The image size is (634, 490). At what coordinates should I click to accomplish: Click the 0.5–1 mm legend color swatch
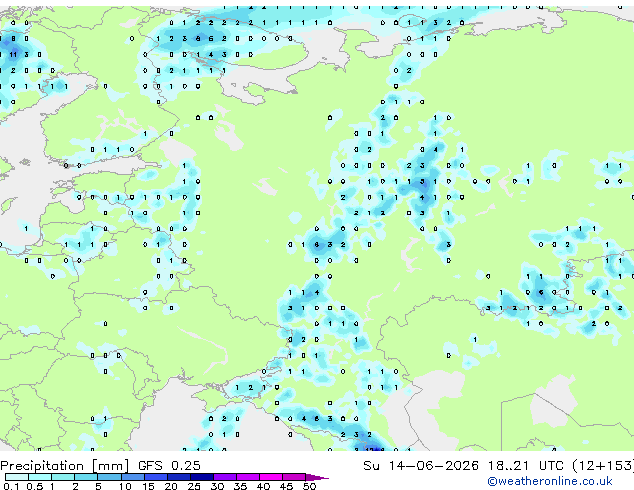pos(40,477)
